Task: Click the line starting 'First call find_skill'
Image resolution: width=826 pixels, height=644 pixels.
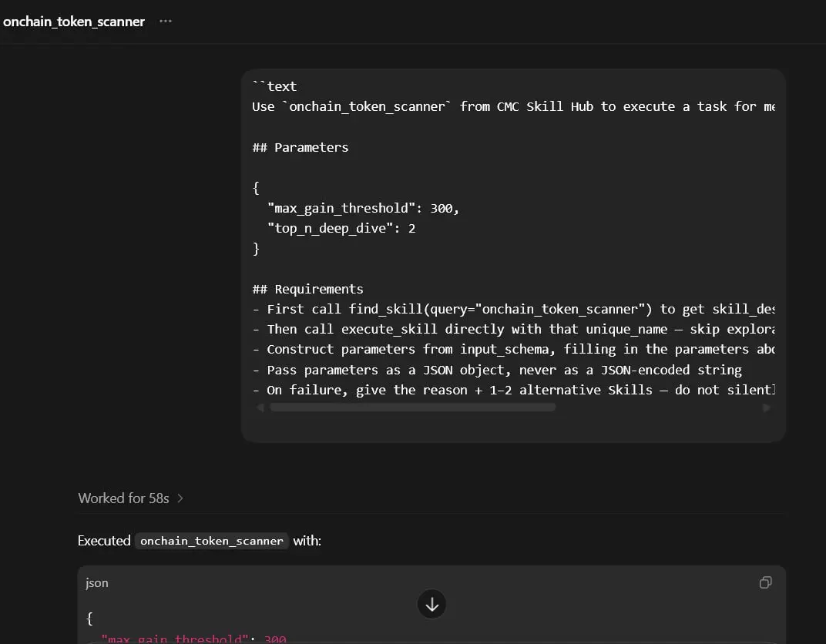Action: pyautogui.click(x=514, y=309)
